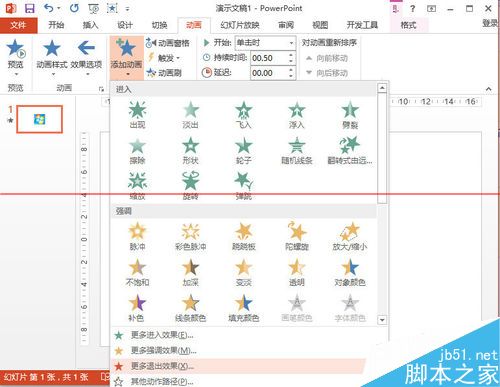Screen dimensions: 500x387
Task: Click the gallery scrollbar down arrow
Action: pyautogui.click(x=382, y=320)
